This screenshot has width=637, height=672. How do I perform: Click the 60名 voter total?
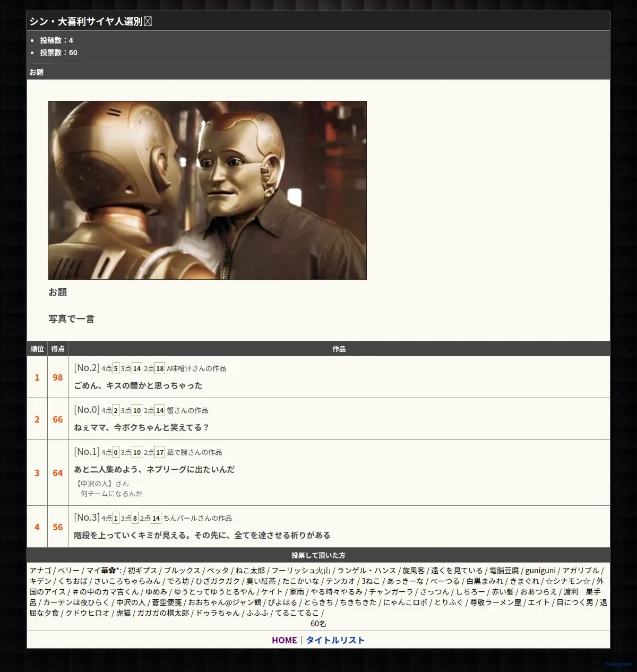pyautogui.click(x=318, y=624)
